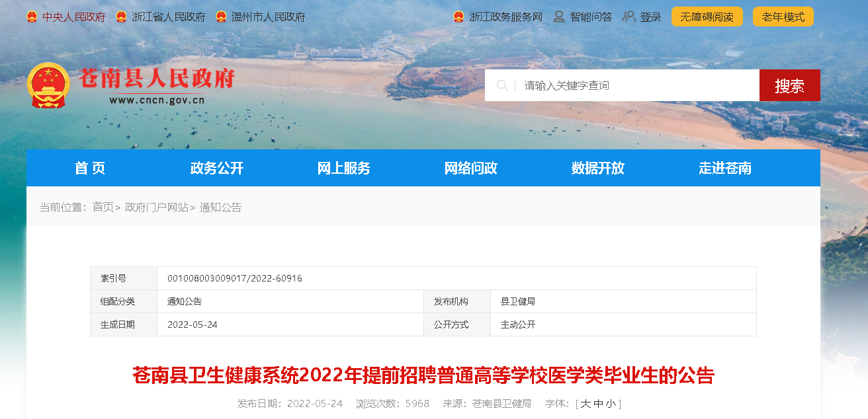Click 首页 in the breadcrumb
This screenshot has width=868, height=419.
(103, 207)
